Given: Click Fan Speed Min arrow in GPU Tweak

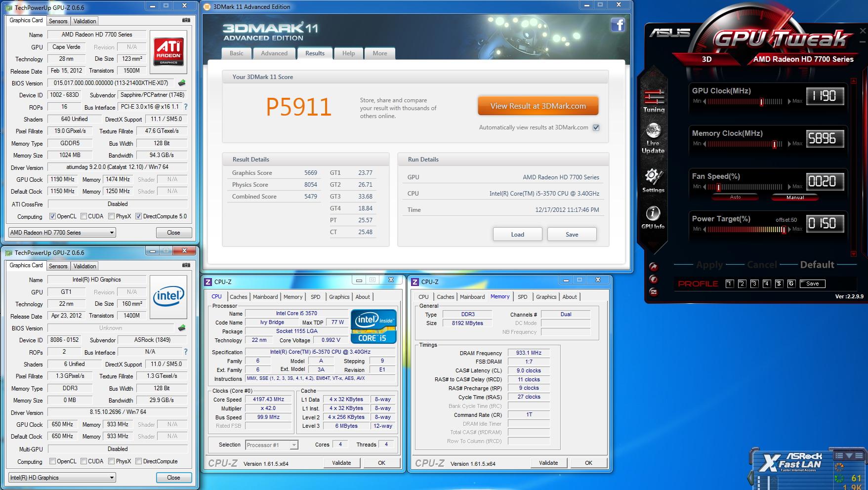Looking at the screenshot, I should coord(704,187).
